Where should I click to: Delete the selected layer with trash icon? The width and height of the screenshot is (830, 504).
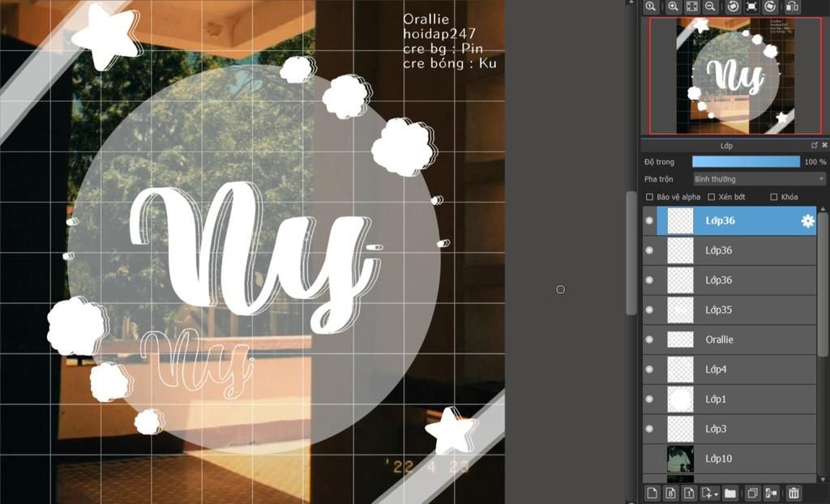[794, 493]
